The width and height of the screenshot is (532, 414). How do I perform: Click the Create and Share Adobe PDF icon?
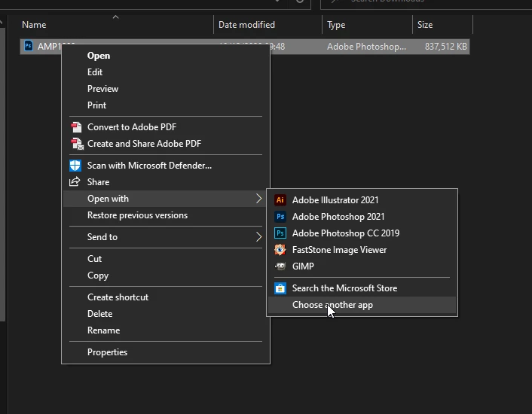tap(77, 144)
